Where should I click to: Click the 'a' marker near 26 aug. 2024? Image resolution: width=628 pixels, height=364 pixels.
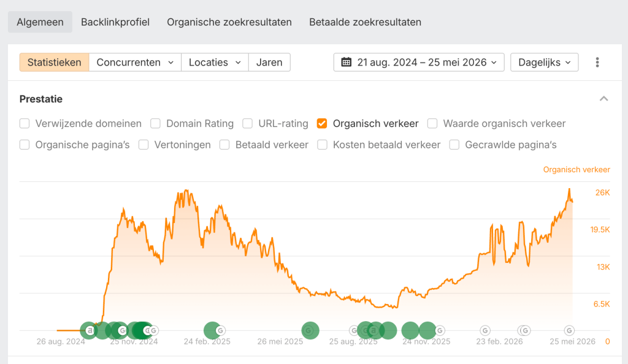tap(90, 330)
